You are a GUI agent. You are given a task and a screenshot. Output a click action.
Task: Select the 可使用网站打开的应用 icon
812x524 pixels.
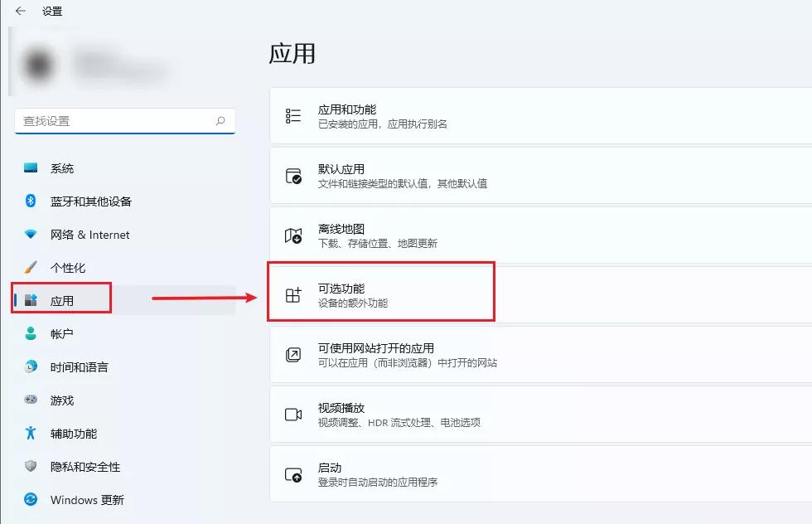(x=292, y=354)
